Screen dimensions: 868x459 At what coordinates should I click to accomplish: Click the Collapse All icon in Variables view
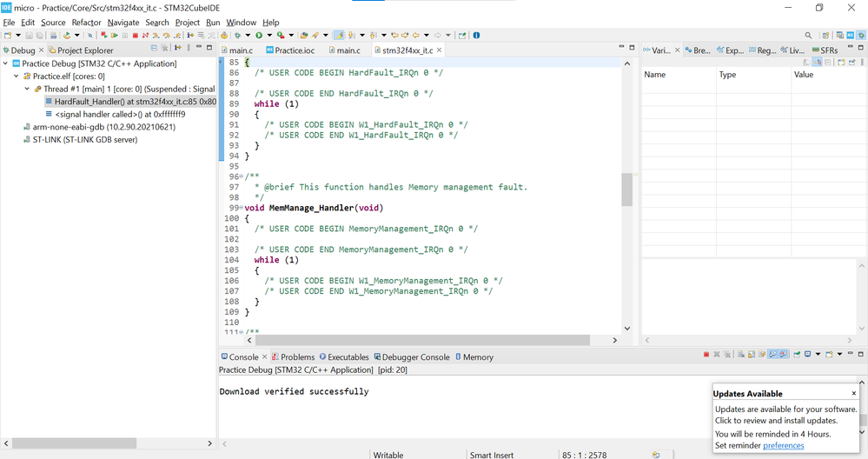(x=827, y=62)
